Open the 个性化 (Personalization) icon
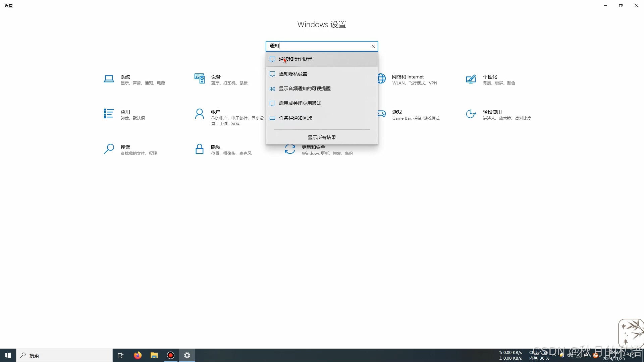Image resolution: width=644 pixels, height=362 pixels. click(x=471, y=79)
